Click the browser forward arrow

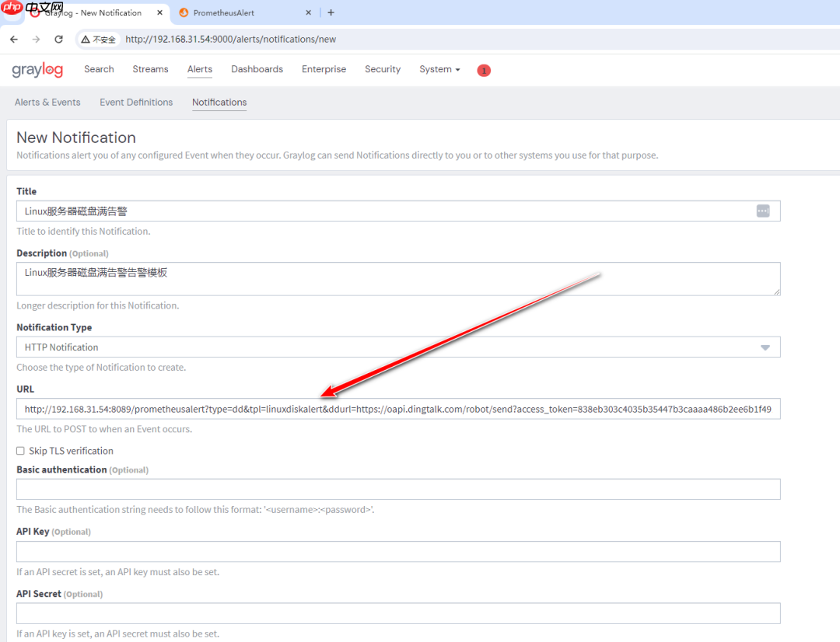point(36,39)
